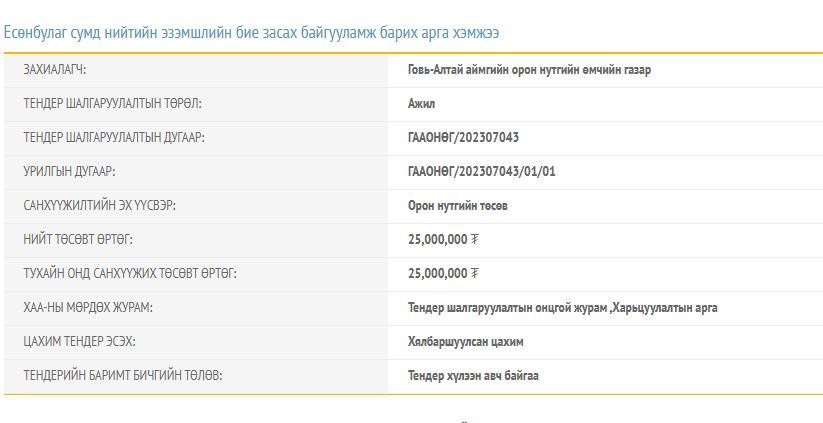Click the Тендер хүлээн авч байгаа status
Screen dimensions: 823x423
click(x=473, y=376)
